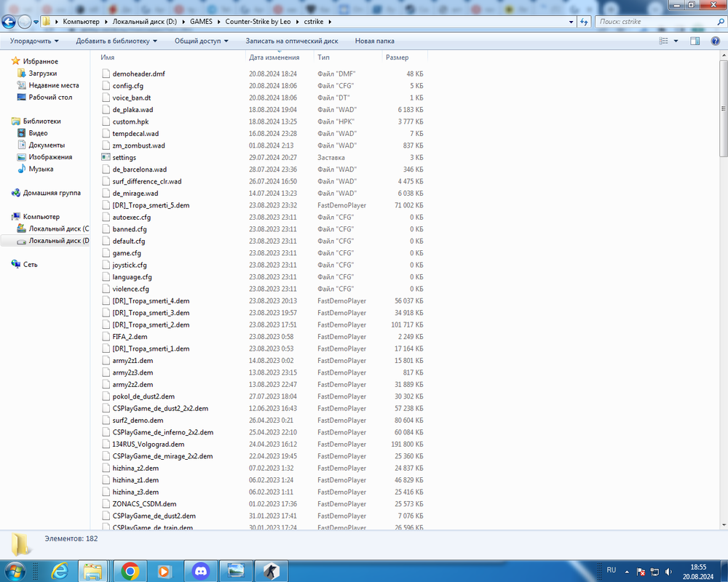Create Новая папка
Viewport: 728px width, 582px height.
pos(375,41)
